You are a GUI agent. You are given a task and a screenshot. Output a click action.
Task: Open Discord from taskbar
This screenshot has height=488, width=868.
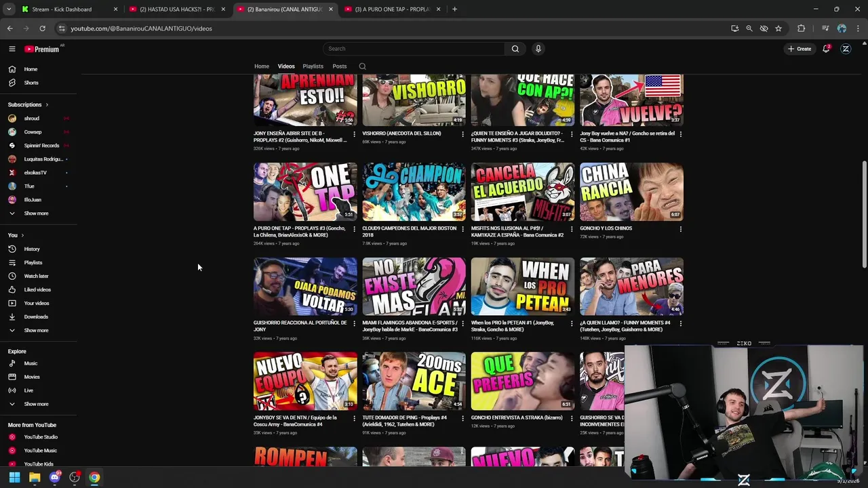55,477
